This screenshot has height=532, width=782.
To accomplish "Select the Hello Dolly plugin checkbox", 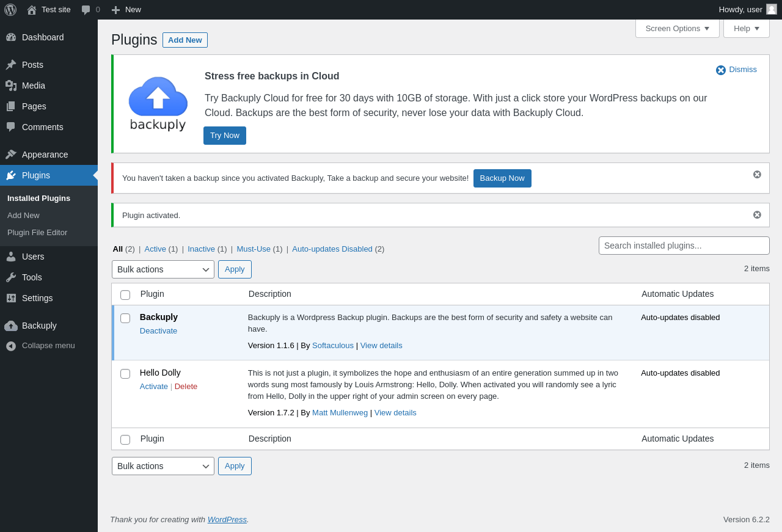I will pos(125,374).
